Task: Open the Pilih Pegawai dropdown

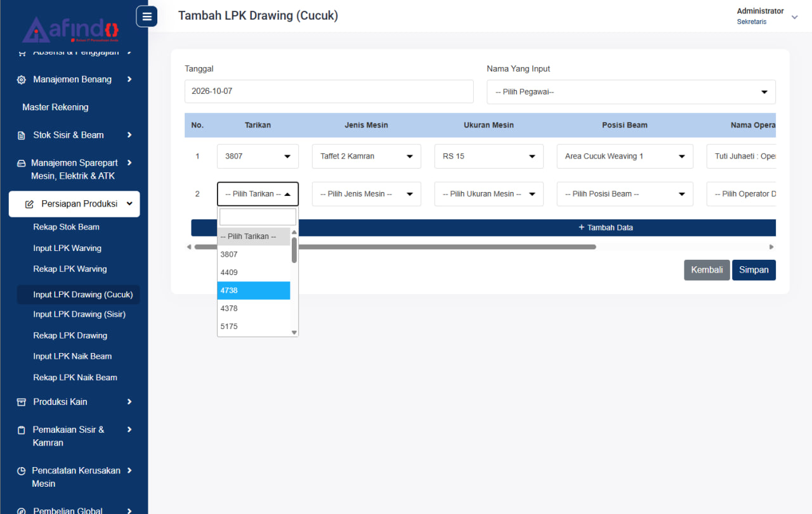Action: 631,92
